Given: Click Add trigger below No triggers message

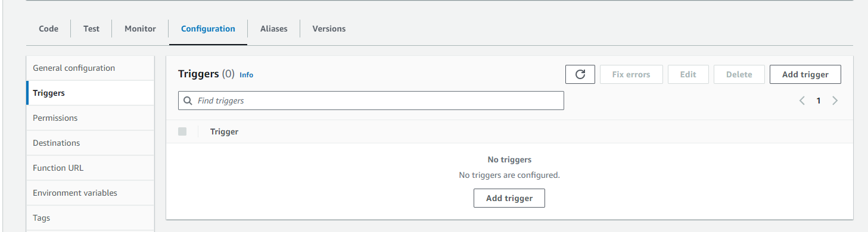Looking at the screenshot, I should 509,198.
